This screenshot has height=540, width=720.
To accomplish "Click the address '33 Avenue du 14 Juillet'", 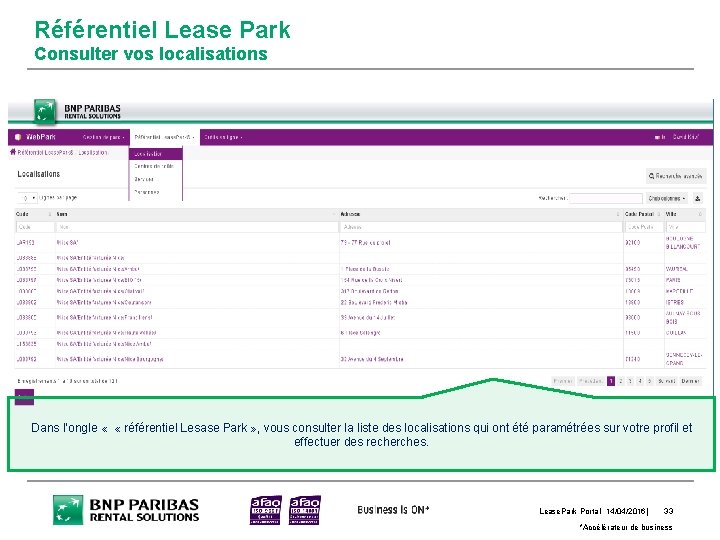I will (368, 317).
